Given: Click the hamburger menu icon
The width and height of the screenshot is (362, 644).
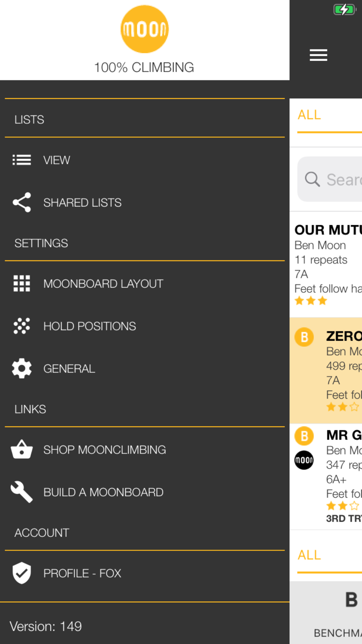Looking at the screenshot, I should tap(319, 55).
